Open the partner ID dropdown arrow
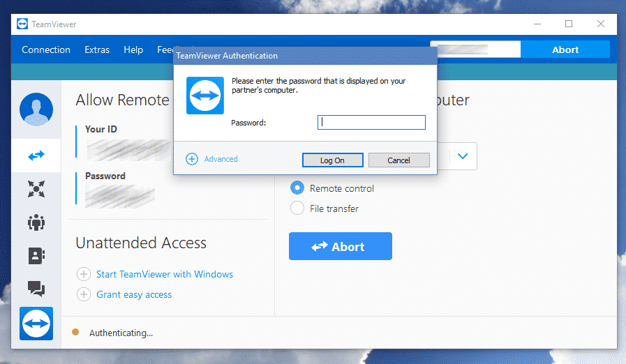Image resolution: width=626 pixels, height=364 pixels. click(463, 156)
